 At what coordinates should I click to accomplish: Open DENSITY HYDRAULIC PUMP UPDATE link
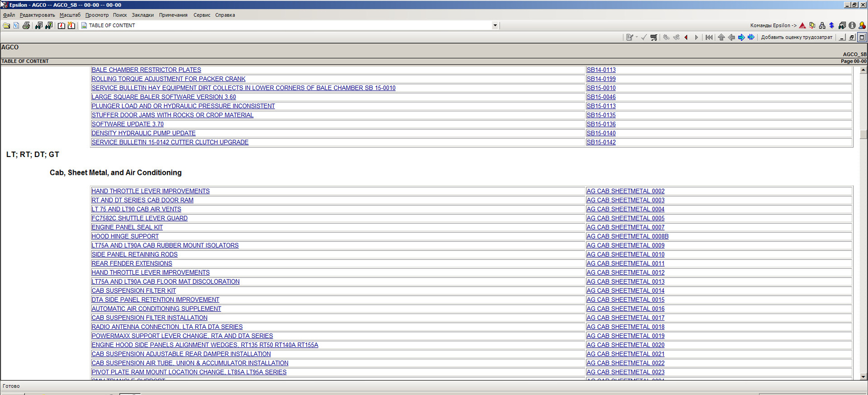point(144,133)
